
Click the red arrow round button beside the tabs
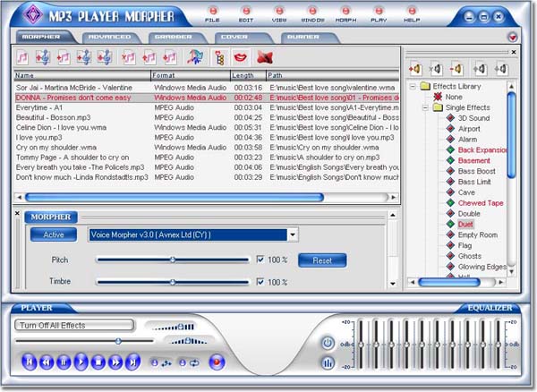[512, 37]
